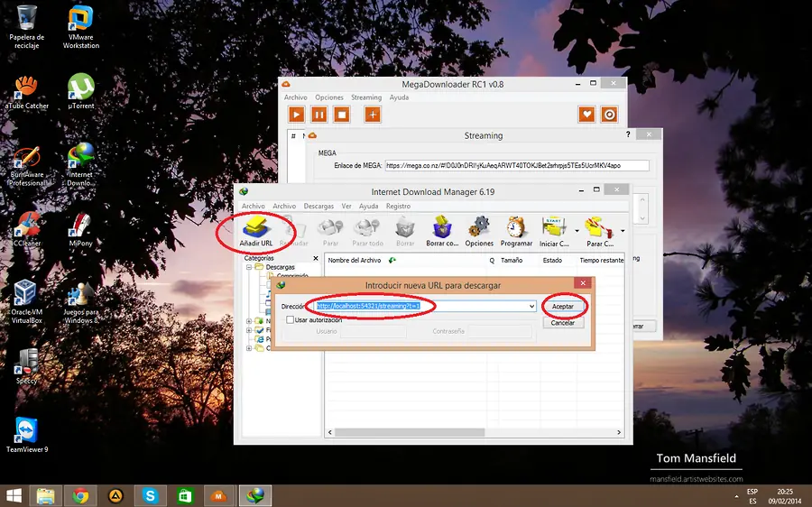The image size is (812, 507).
Task: Open Opciones gears icon in IDM toolbar
Action: click(479, 232)
